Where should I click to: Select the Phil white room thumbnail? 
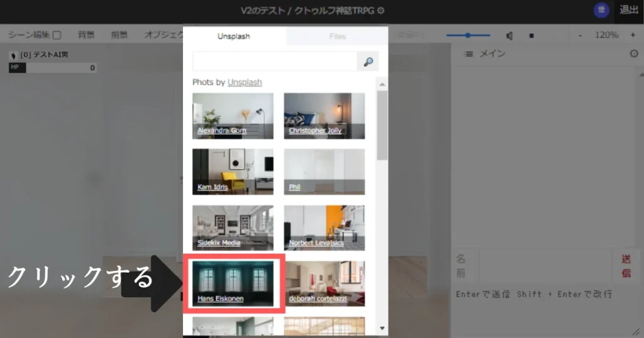pyautogui.click(x=325, y=172)
